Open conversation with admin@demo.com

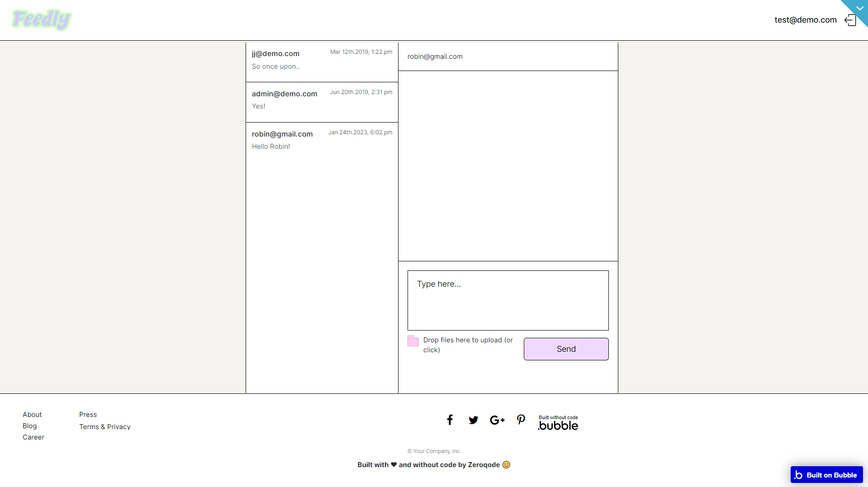[322, 102]
